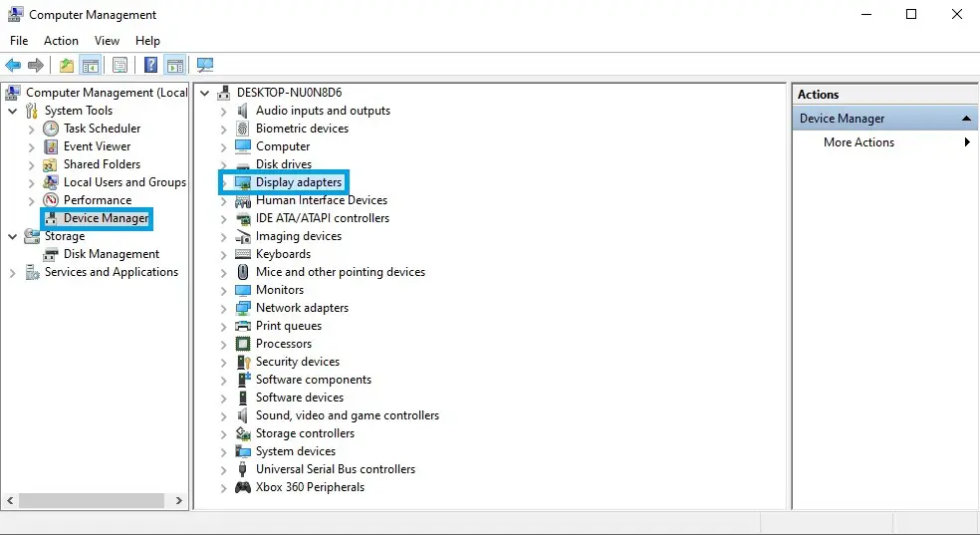Toggle the Show/Hide Console Tree icon
Screen dimensions: 980x535
[90, 65]
